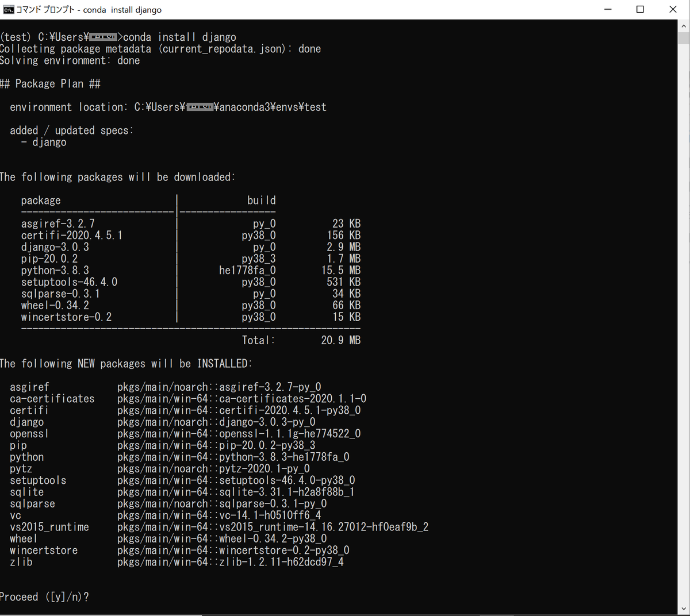This screenshot has height=616, width=690.
Task: Click the '531 KB' size value
Action: click(344, 282)
